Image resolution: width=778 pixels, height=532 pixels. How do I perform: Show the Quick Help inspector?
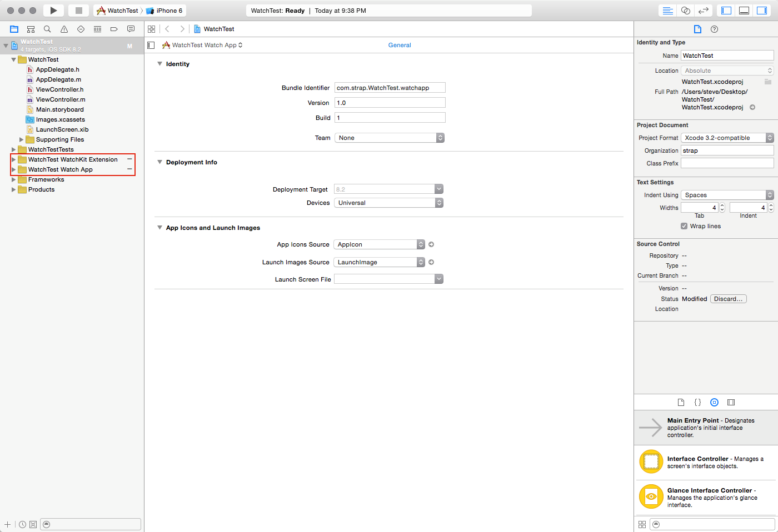[715, 29]
